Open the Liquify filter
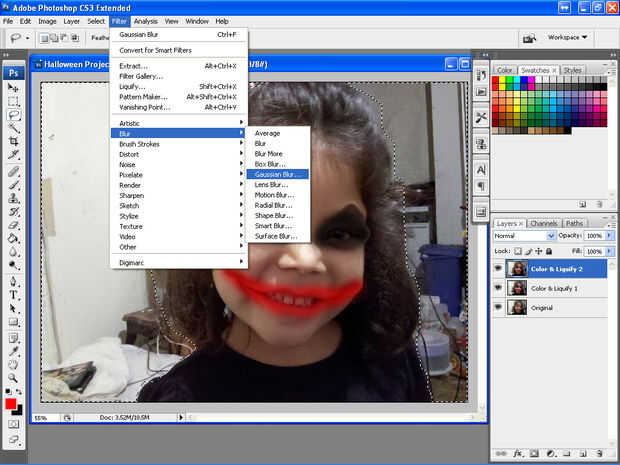The image size is (620, 465). coord(179,87)
